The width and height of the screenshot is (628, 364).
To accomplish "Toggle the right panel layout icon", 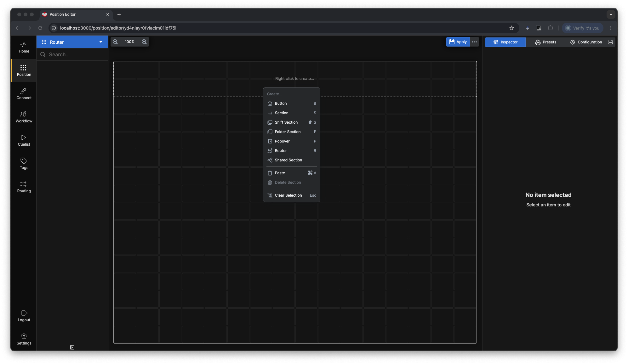I will 611,42.
